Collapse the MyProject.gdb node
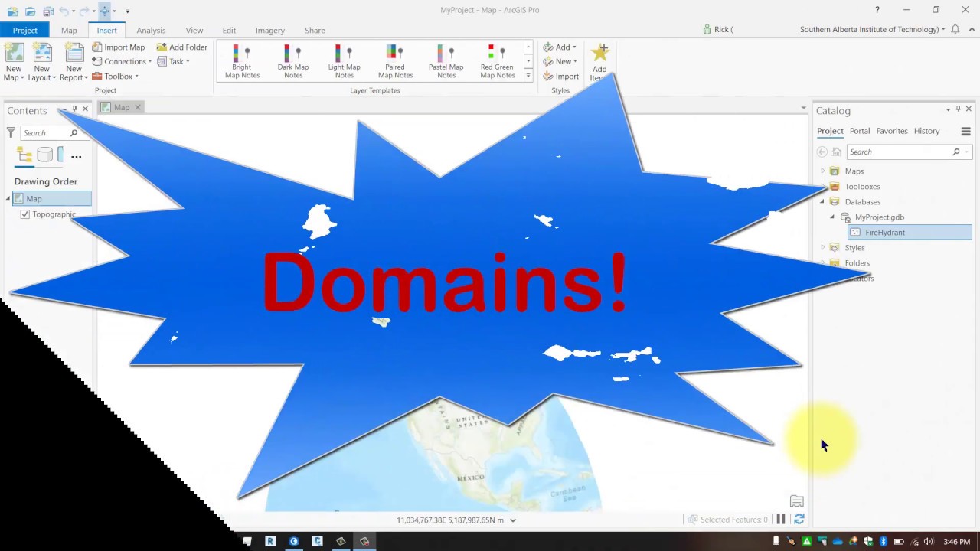980x551 pixels. tap(832, 217)
